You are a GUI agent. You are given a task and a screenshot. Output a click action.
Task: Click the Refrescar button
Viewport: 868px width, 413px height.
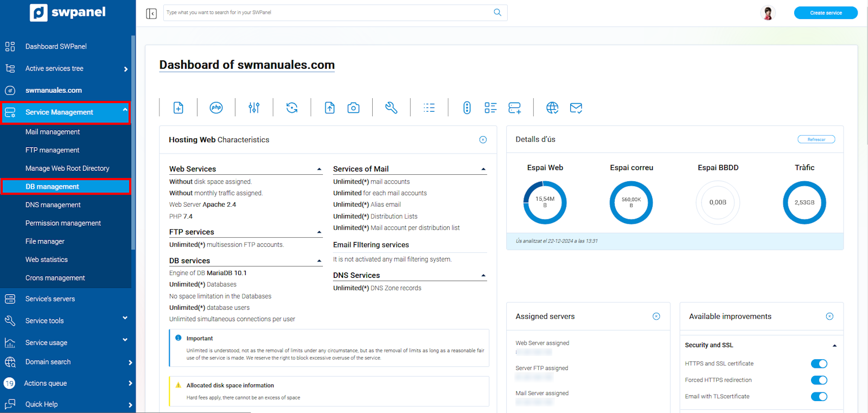tap(816, 139)
